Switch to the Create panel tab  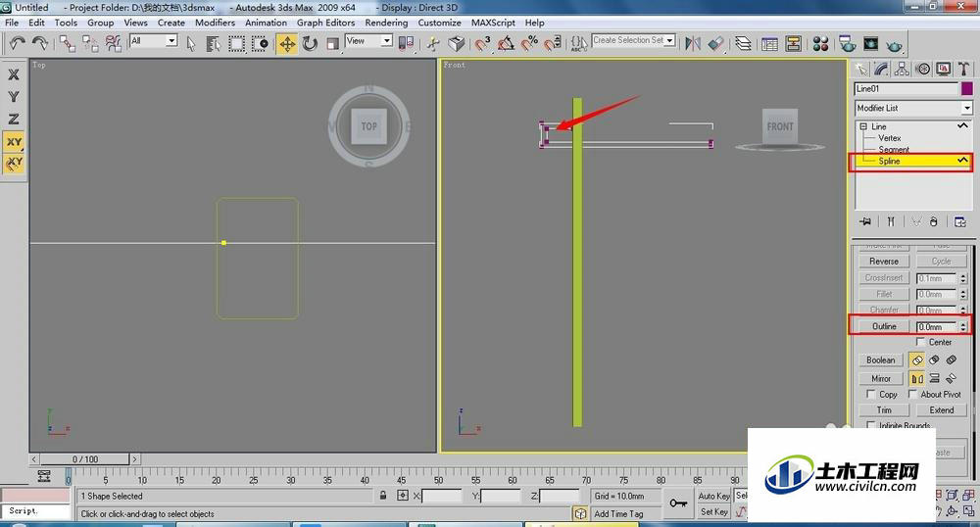(861, 69)
